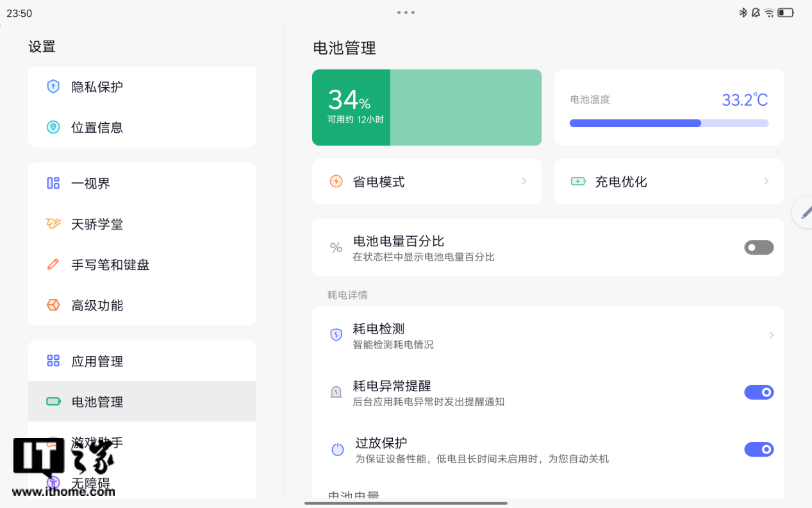Tap the floating pen edit icon
The image size is (812, 508).
tap(806, 212)
